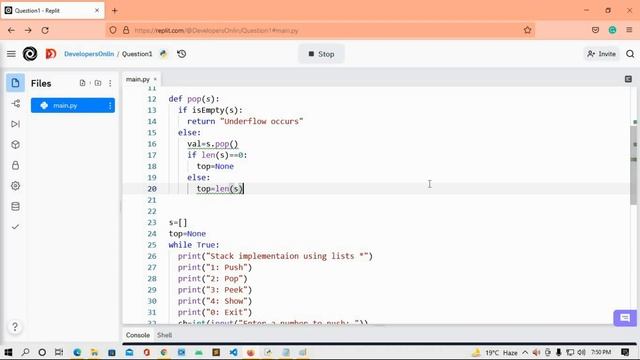Click the print("1: Push") line
The width and height of the screenshot is (640, 360).
[x=215, y=267]
